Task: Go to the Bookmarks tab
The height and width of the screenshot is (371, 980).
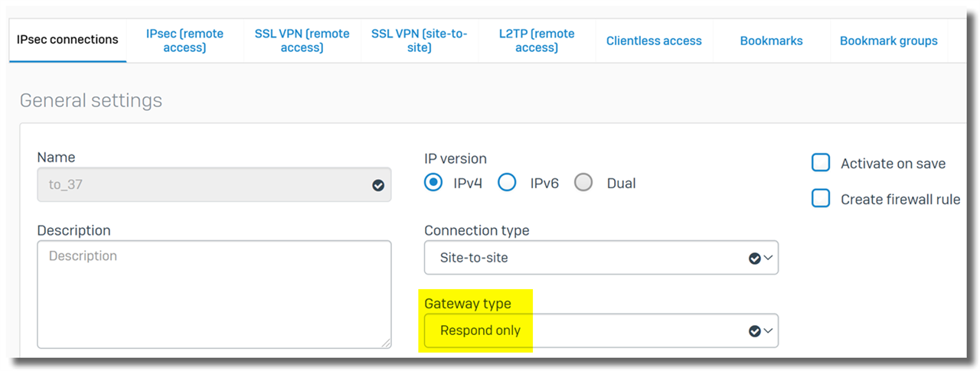Action: pyautogui.click(x=771, y=41)
